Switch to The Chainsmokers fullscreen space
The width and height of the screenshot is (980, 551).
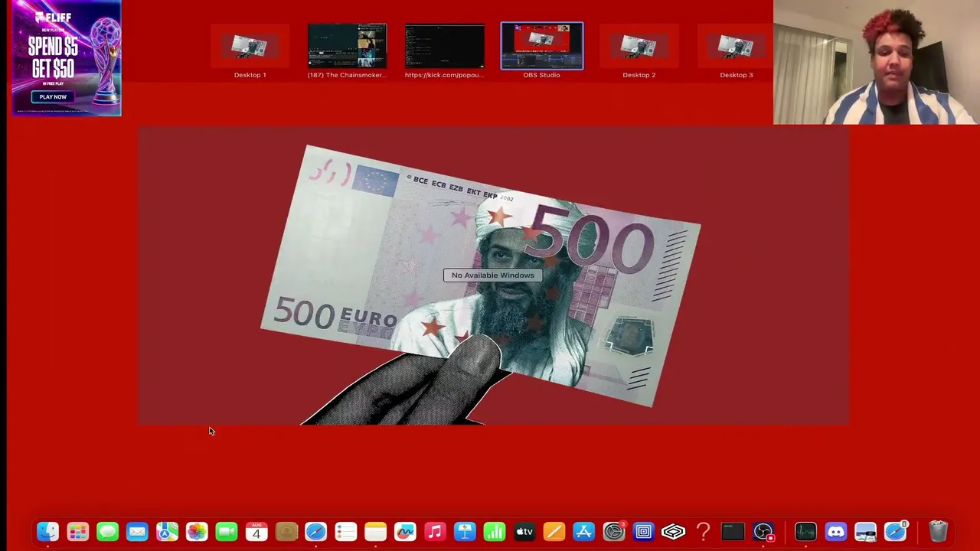[347, 46]
